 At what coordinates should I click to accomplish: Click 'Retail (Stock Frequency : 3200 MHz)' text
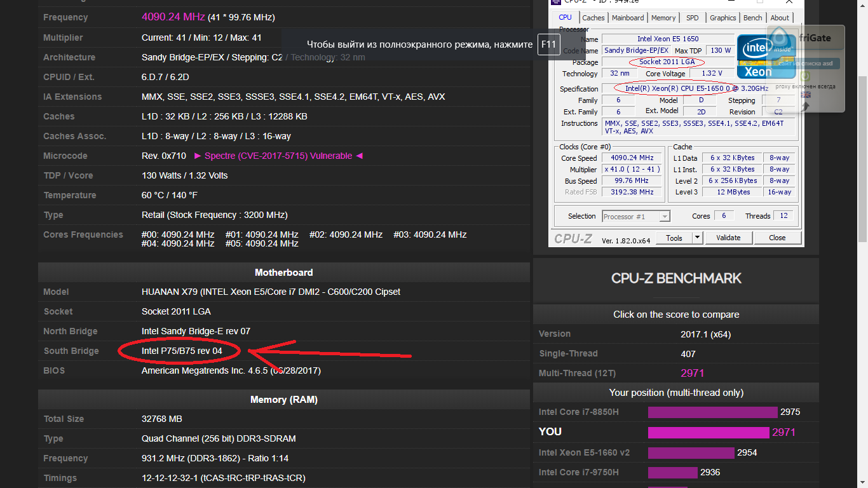(215, 215)
